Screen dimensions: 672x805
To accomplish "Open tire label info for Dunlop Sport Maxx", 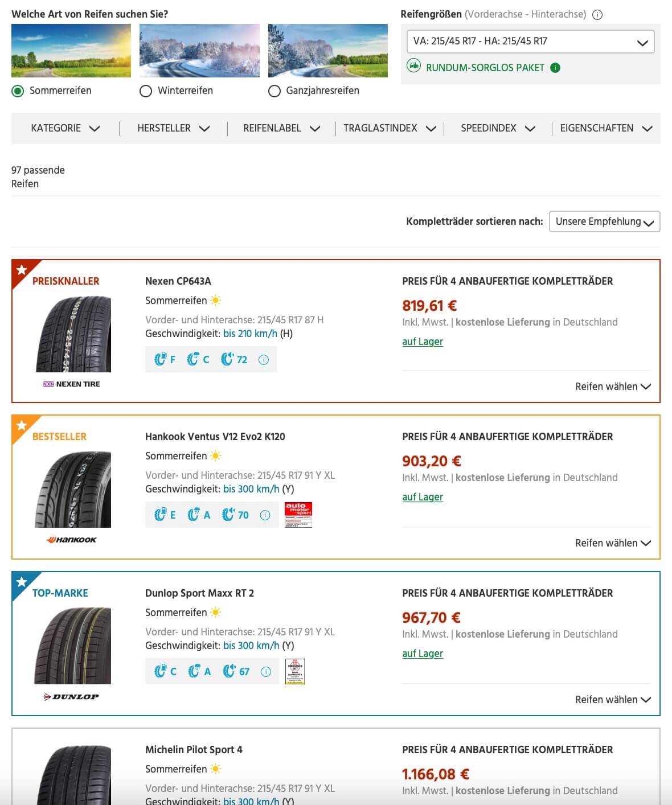I will tap(265, 672).
